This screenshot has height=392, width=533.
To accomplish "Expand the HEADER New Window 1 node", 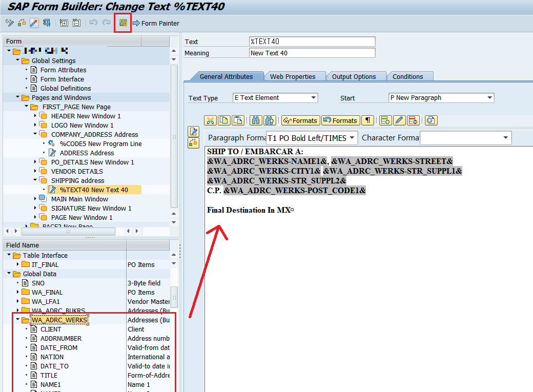I will point(35,116).
